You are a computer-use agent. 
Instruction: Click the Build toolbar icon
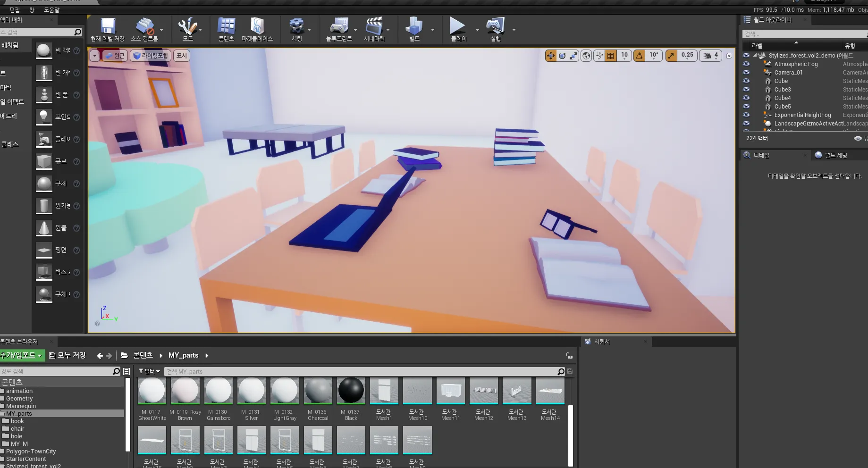point(414,26)
